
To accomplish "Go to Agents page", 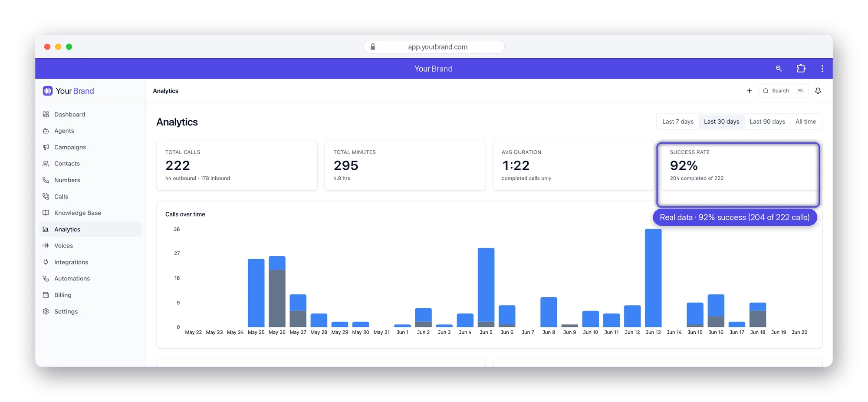I will pyautogui.click(x=91, y=131).
